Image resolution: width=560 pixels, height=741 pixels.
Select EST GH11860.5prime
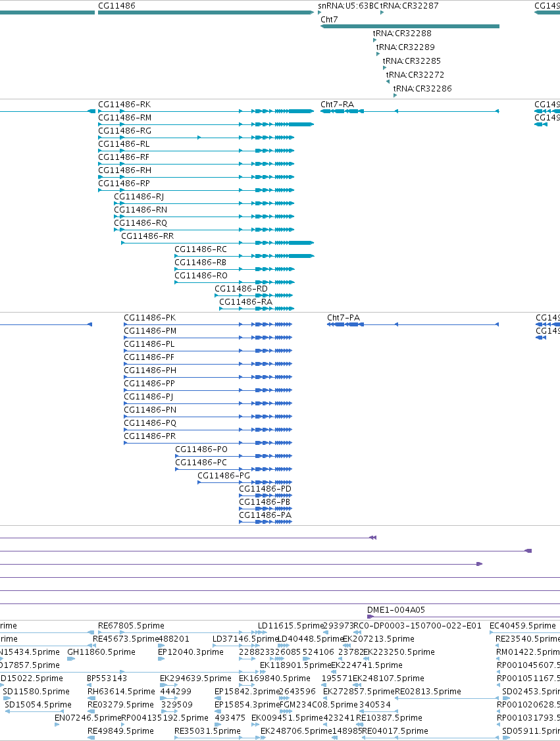click(101, 652)
